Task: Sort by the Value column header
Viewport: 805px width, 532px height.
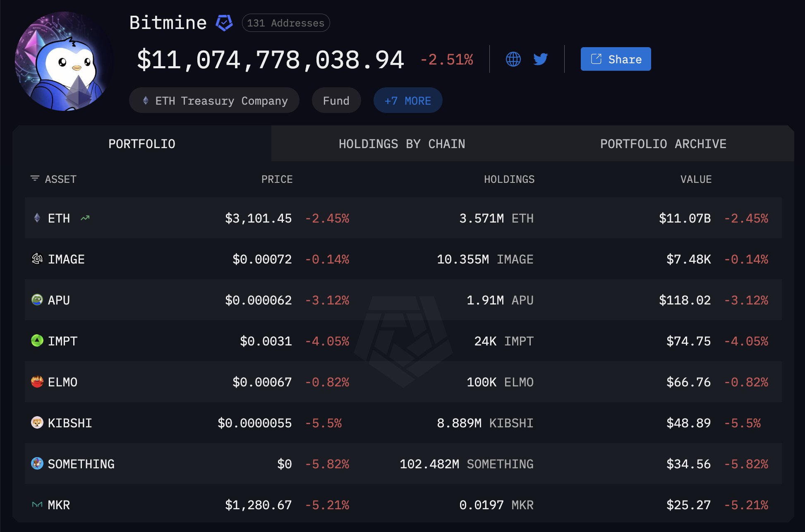Action: [x=696, y=179]
